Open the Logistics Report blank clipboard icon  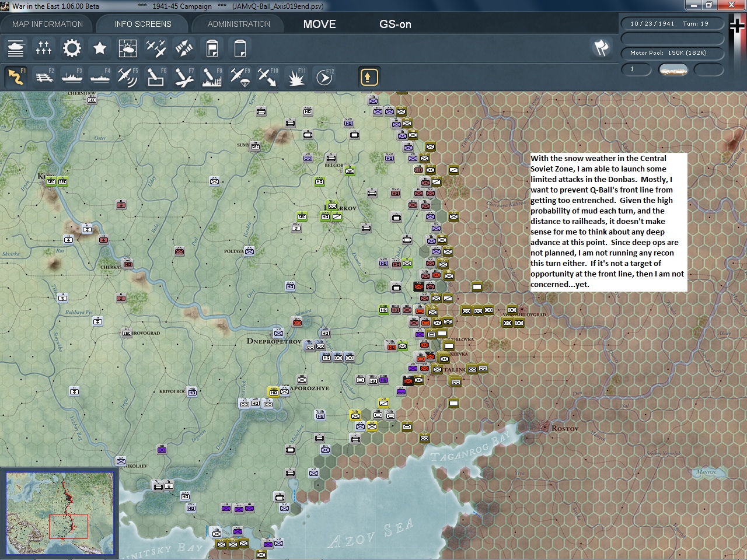[240, 48]
